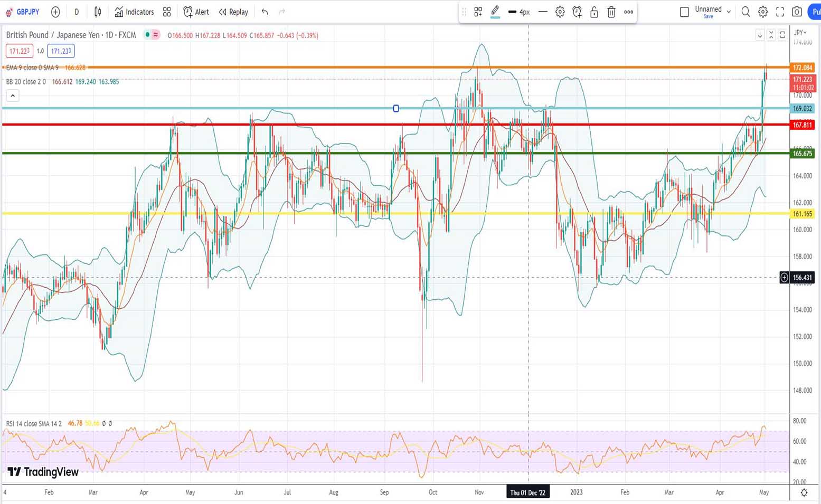The height and width of the screenshot is (504, 821).
Task: Open the Indicators menu
Action: [x=135, y=12]
